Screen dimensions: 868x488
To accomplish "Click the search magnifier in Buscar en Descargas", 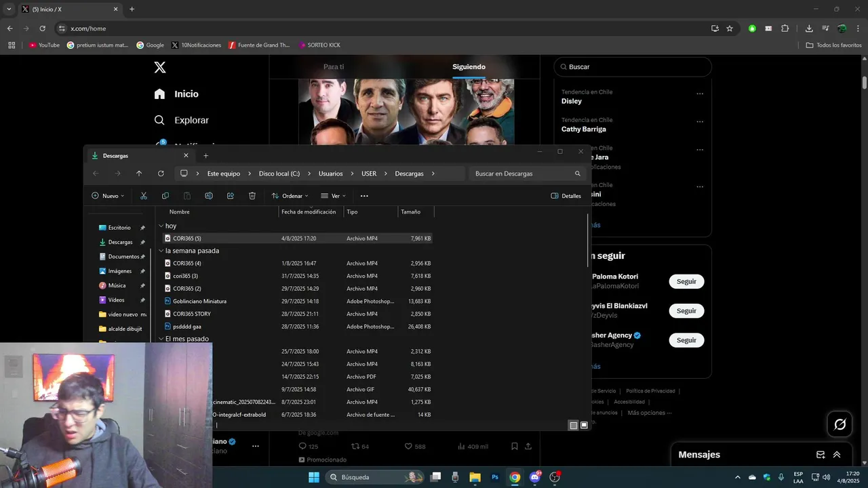I will click(x=578, y=174).
